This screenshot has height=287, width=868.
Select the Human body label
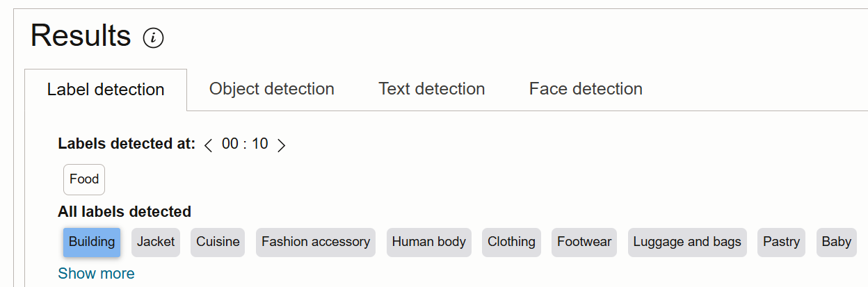click(429, 242)
